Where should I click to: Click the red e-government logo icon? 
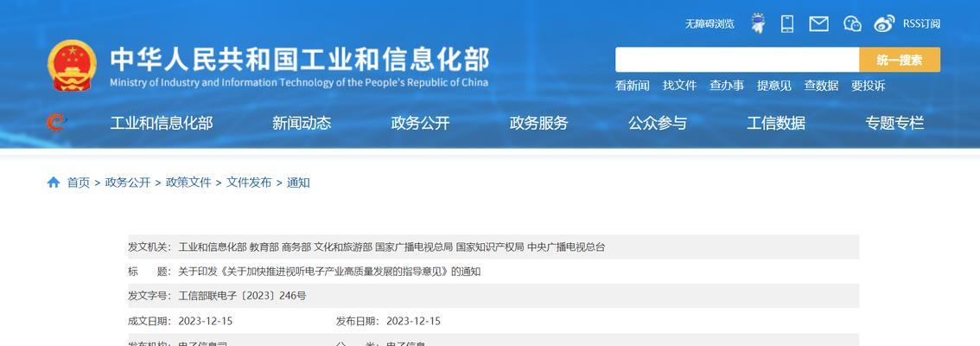coord(56,122)
